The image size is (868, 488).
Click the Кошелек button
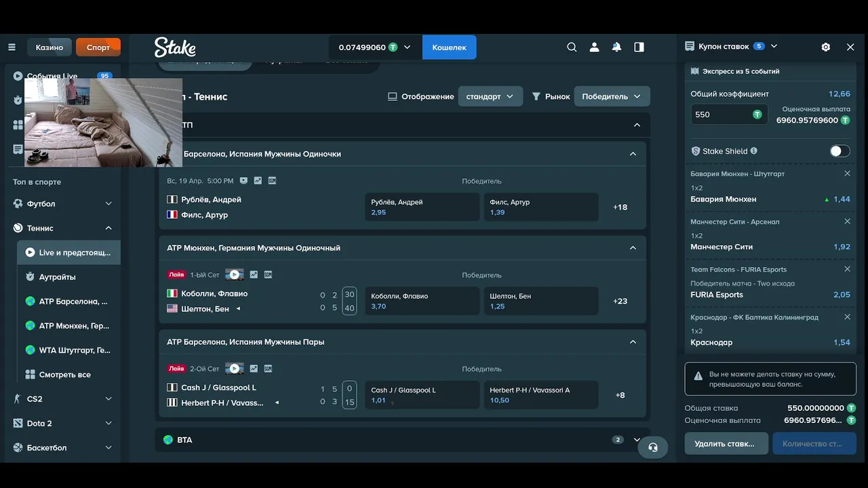[x=449, y=47]
